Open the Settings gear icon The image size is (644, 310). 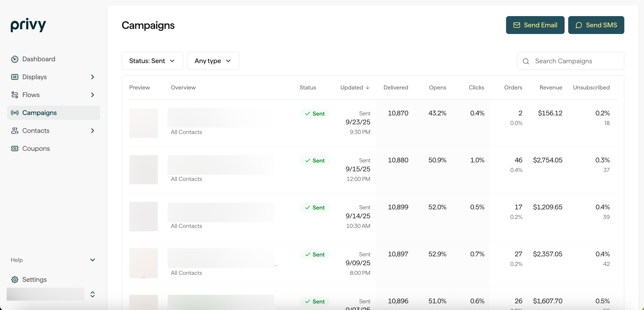(x=15, y=280)
